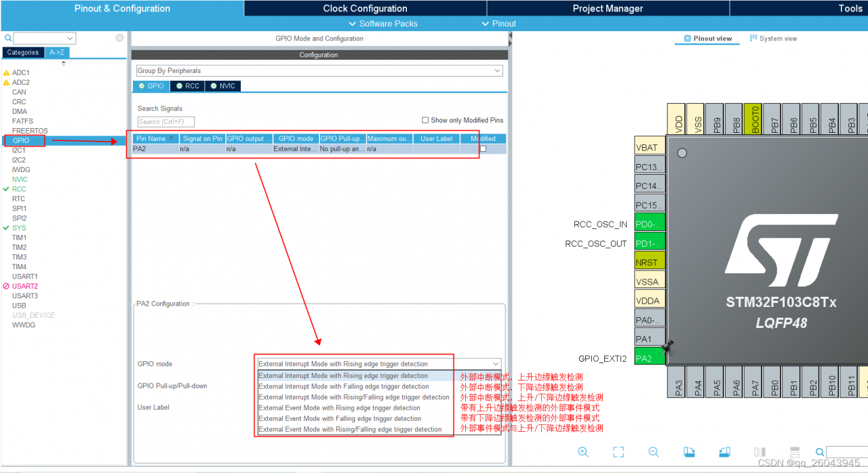The width and height of the screenshot is (868, 473).
Task: Click the USART2 disabled conflict icon
Action: (x=6, y=286)
